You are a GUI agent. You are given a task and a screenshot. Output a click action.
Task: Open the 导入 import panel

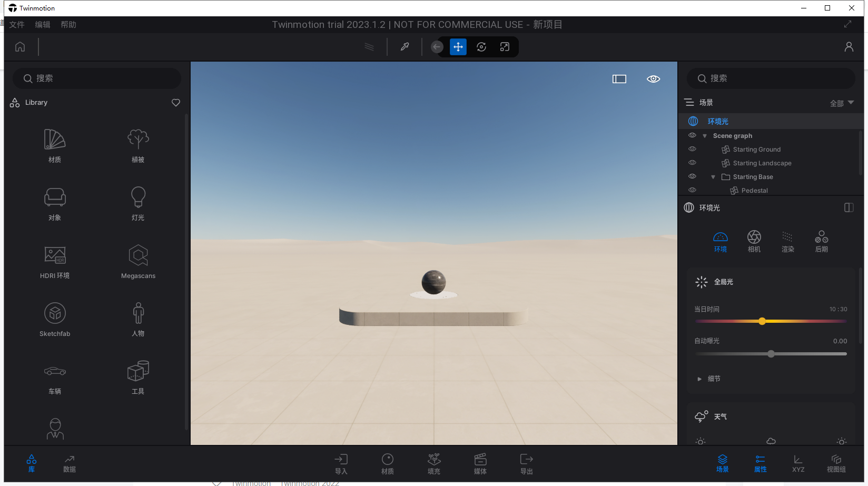click(341, 464)
